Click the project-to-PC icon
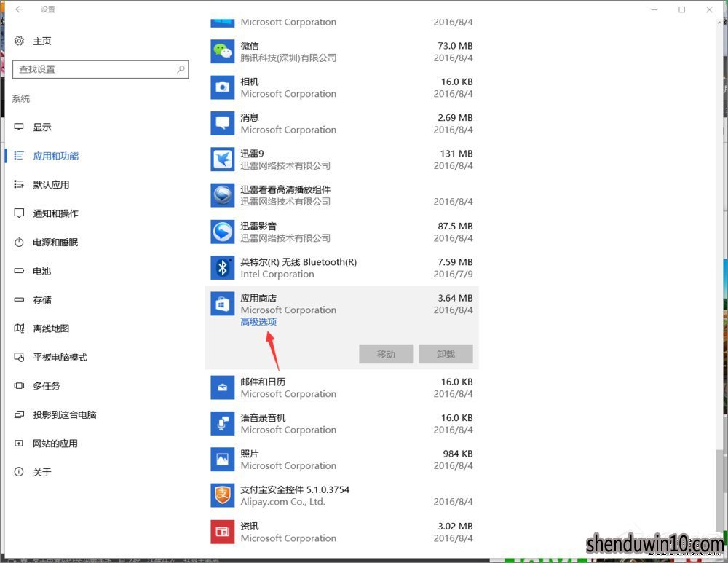 coord(19,414)
